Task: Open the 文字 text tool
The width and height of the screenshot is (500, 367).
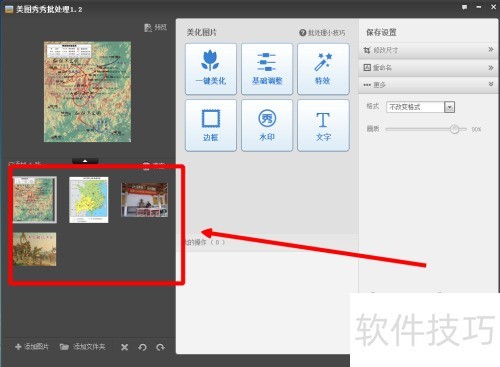Action: 323,125
